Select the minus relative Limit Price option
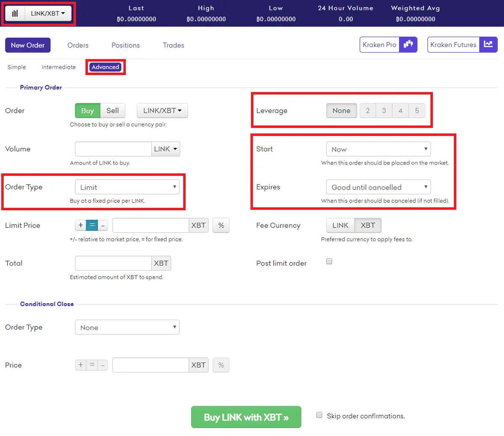The height and width of the screenshot is (436, 504). click(x=103, y=225)
